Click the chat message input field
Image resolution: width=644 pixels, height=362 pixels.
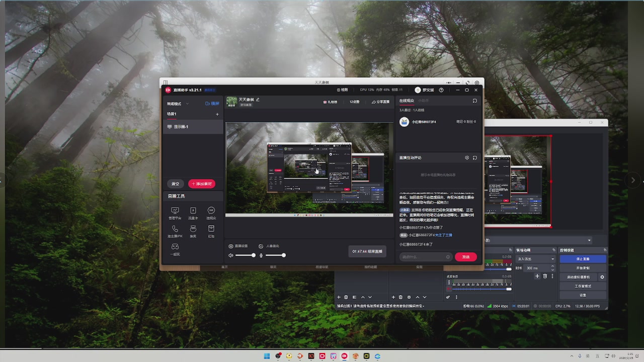(x=423, y=257)
